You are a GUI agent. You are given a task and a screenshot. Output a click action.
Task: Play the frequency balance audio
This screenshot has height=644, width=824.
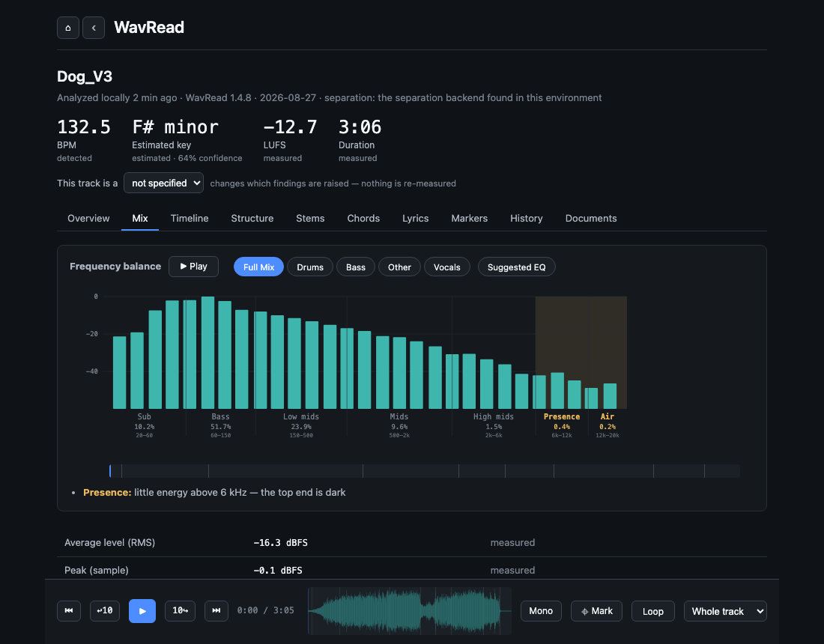pos(193,267)
